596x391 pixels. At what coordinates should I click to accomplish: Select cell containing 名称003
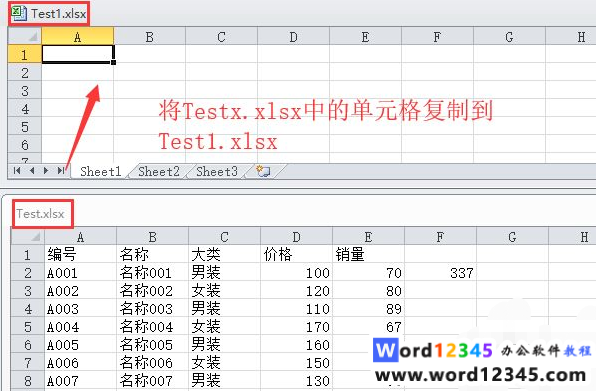pyautogui.click(x=152, y=309)
